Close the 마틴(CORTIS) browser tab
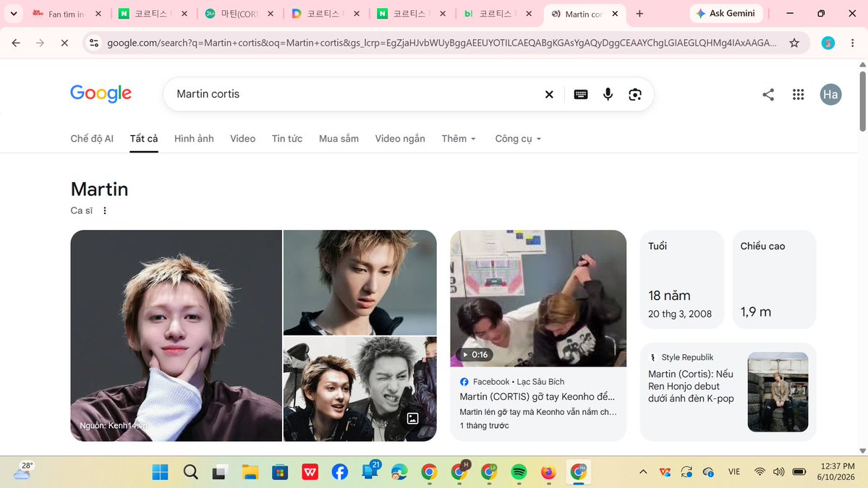Image resolution: width=868 pixels, height=488 pixels. [x=271, y=14]
